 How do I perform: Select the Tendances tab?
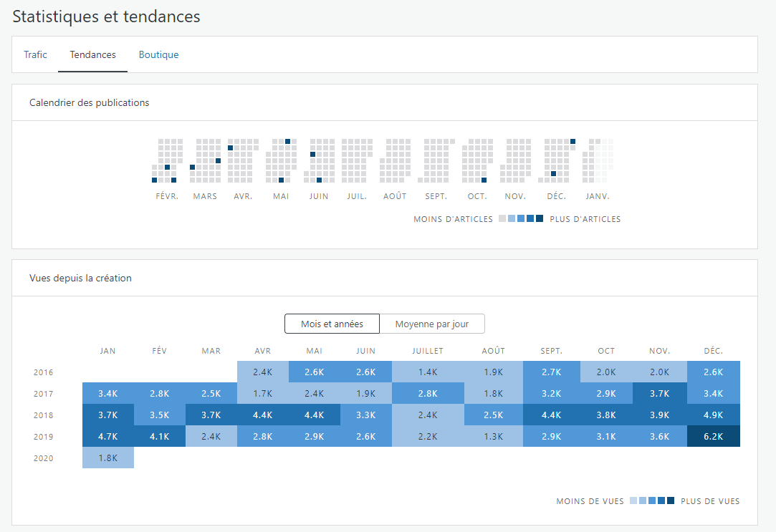(92, 54)
